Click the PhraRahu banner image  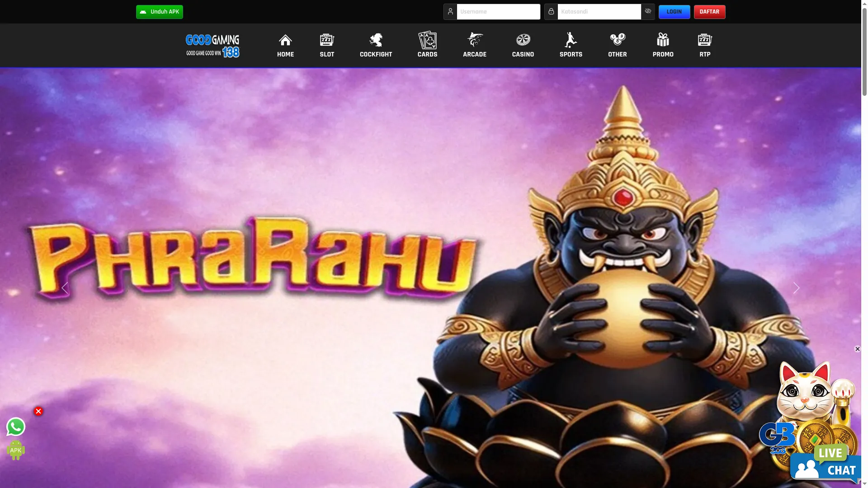click(x=430, y=278)
